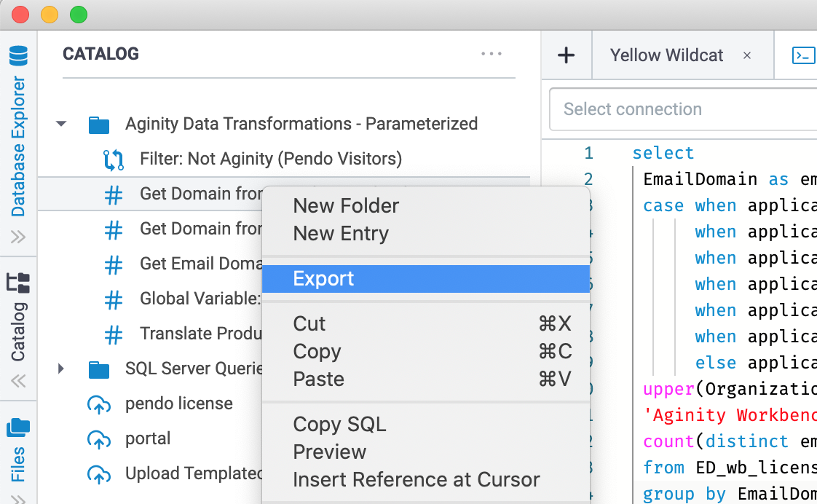The width and height of the screenshot is (817, 504).
Task: Open the terminal console tab icon
Action: (803, 55)
